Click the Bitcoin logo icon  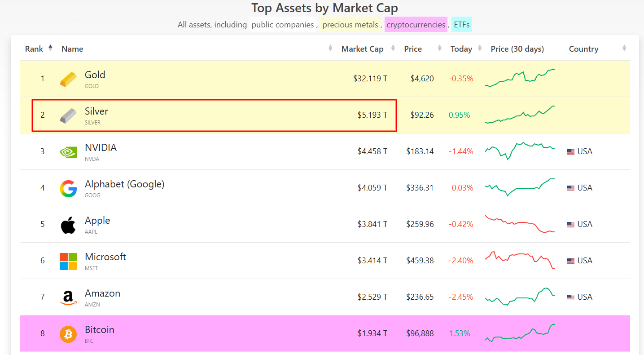pyautogui.click(x=68, y=334)
